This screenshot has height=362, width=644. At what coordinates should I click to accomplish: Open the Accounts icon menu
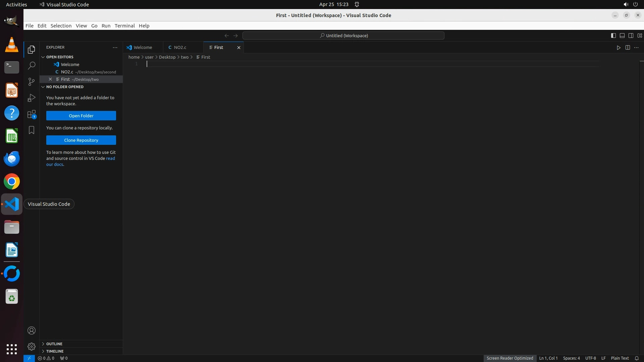(x=32, y=330)
